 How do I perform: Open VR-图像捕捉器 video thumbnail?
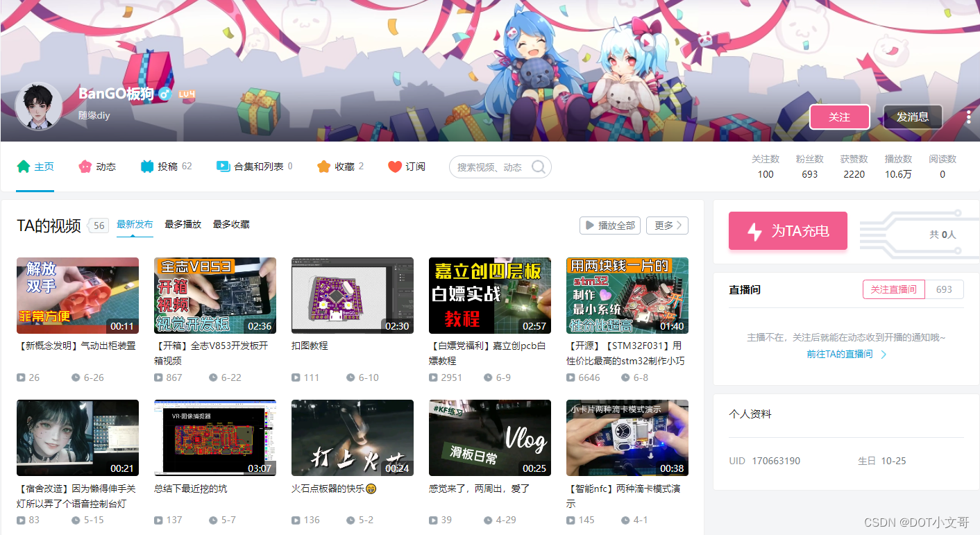coord(215,438)
